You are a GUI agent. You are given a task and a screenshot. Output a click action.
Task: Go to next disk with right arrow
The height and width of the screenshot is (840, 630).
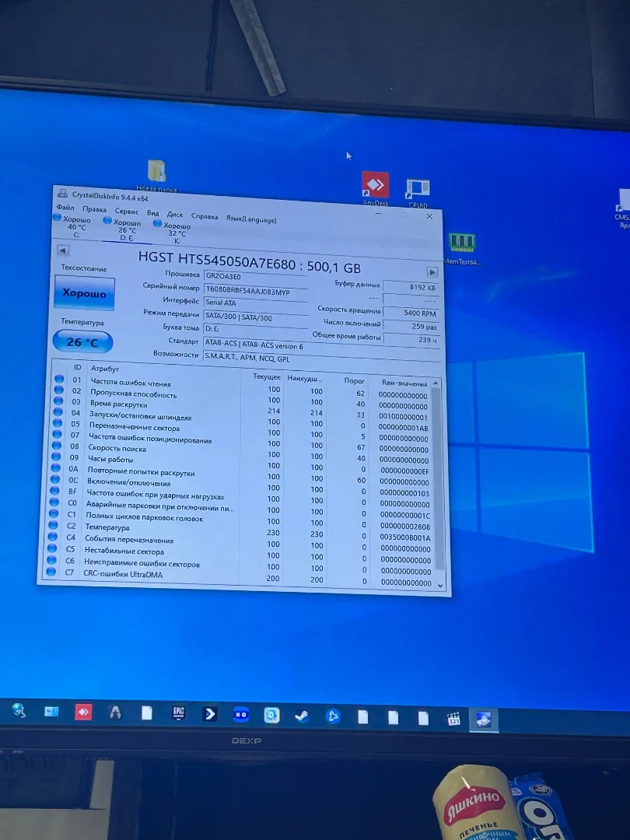coord(432,272)
